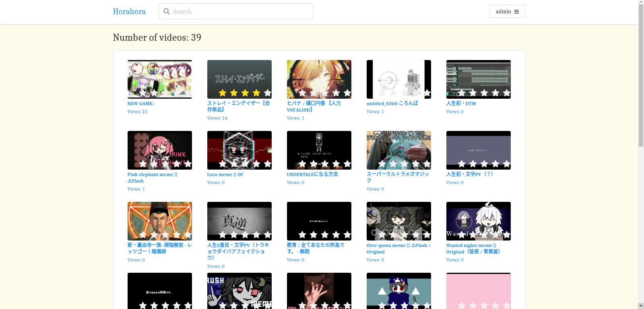The height and width of the screenshot is (309, 644).
Task: Focus the Search input field
Action: point(236,11)
